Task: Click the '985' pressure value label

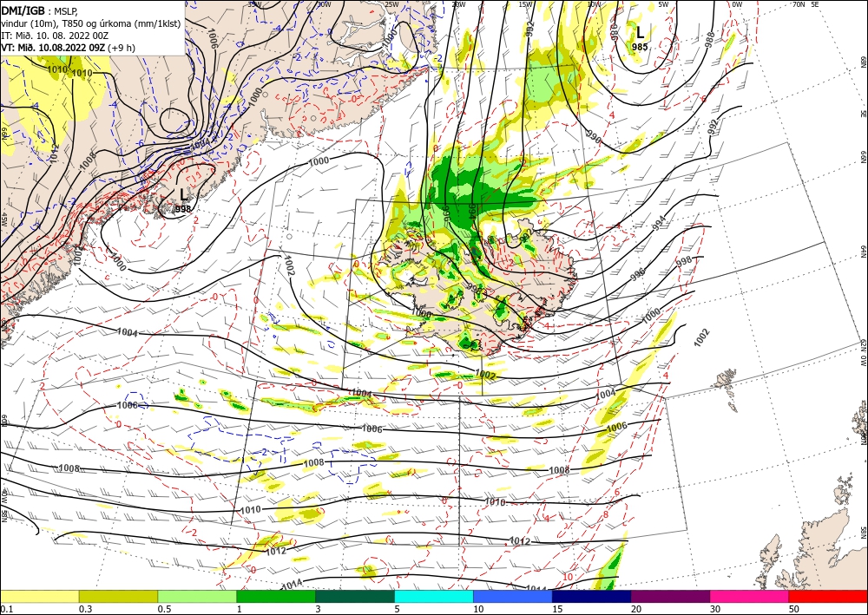Action: [x=640, y=47]
